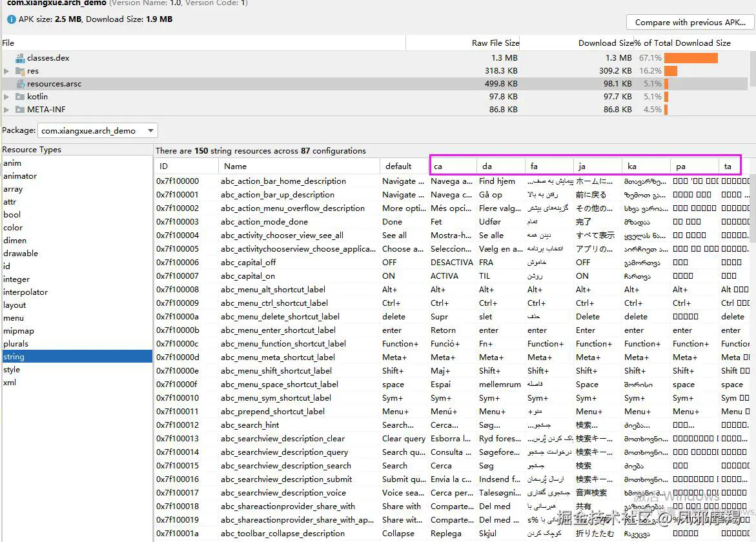Click the classes.dex orange size bar
Screen dimensions: 756x542
pos(691,58)
